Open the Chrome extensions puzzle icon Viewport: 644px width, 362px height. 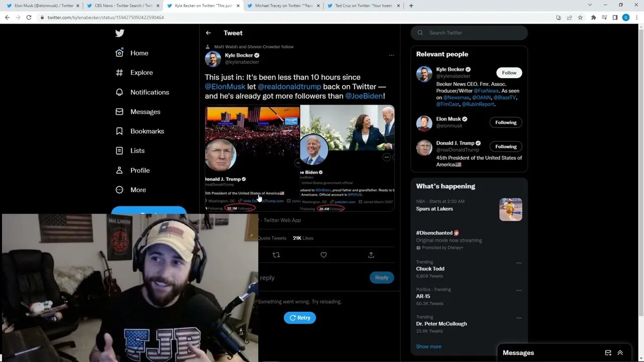594,17
